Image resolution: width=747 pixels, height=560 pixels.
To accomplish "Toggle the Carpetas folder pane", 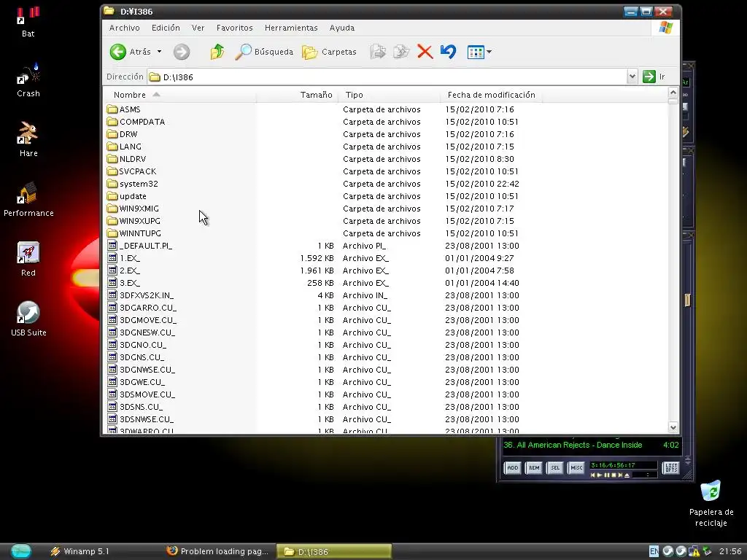I will point(329,52).
